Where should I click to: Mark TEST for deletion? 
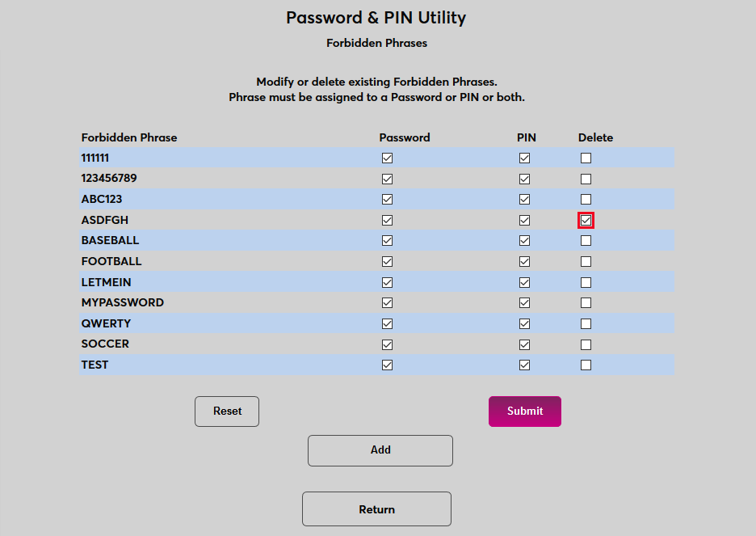tap(586, 365)
